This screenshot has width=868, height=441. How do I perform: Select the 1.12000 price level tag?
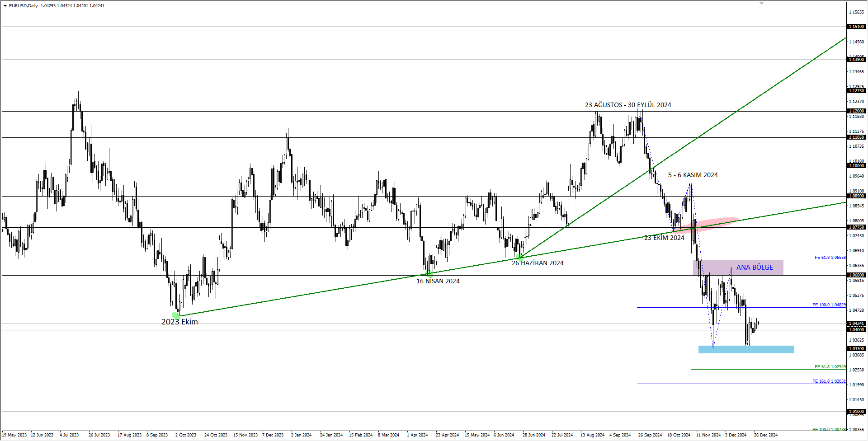click(x=856, y=111)
